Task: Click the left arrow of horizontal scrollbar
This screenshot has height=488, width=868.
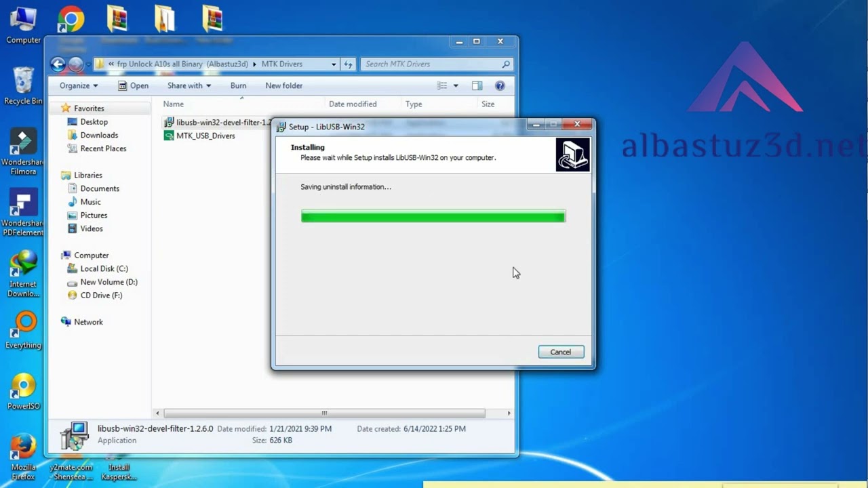Action: tap(157, 413)
